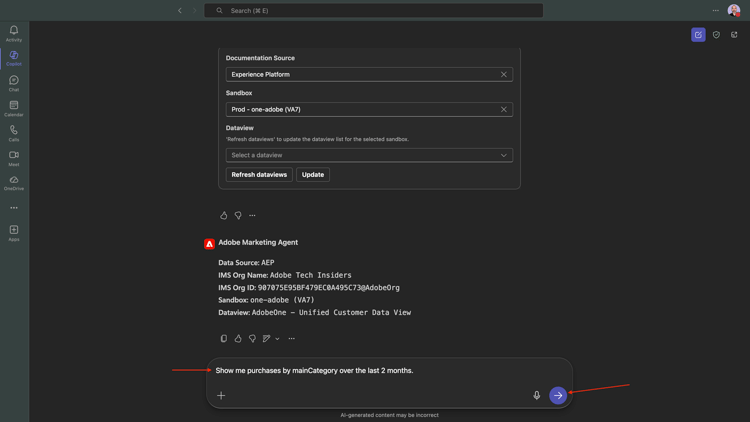Click the Adobe Marketing Agent logo

coord(210,244)
